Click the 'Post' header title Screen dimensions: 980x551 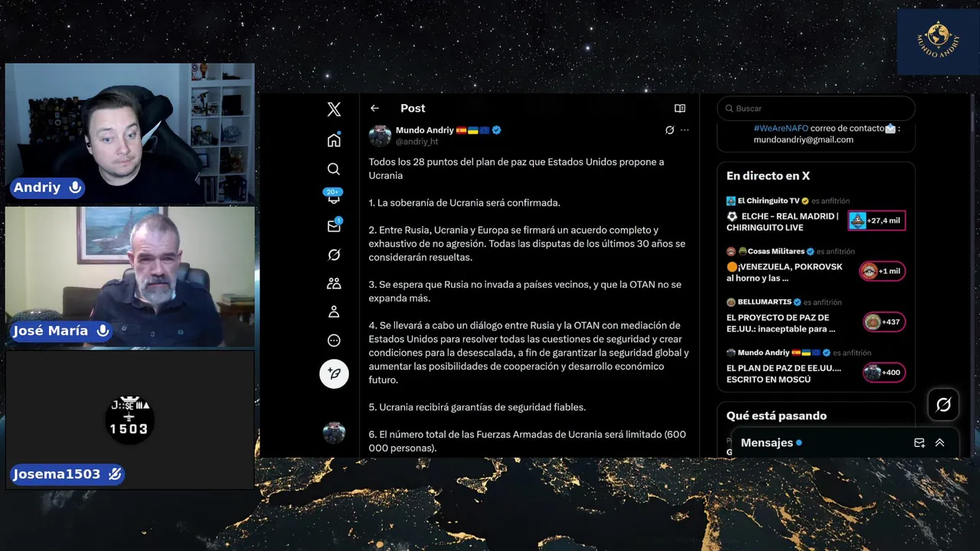tap(413, 109)
